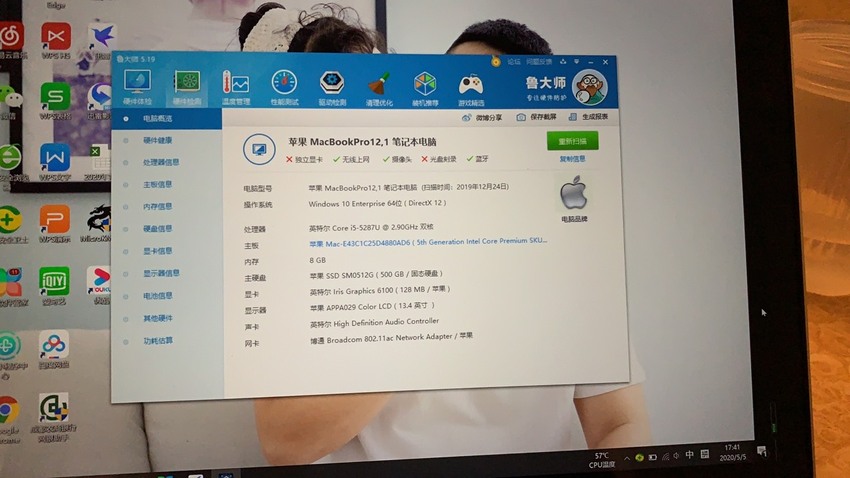The image size is (850, 478).
Task: Select 显卡信息 in the sidebar
Action: 157,251
